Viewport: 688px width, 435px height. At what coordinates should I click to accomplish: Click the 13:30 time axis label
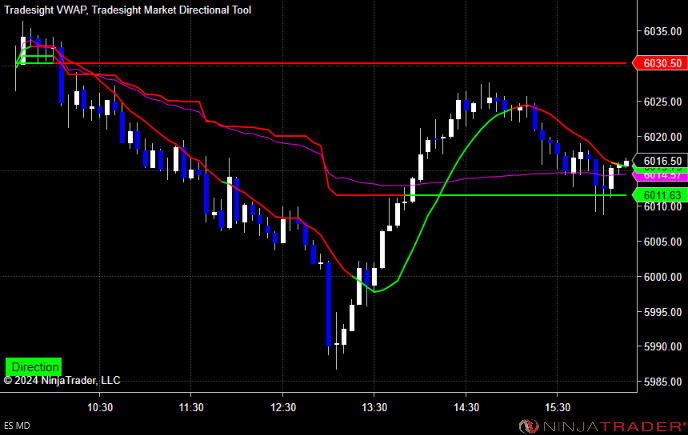pyautogui.click(x=374, y=407)
